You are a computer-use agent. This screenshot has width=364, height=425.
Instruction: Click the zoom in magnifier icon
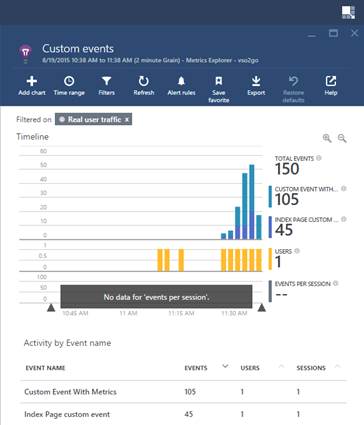coord(327,138)
